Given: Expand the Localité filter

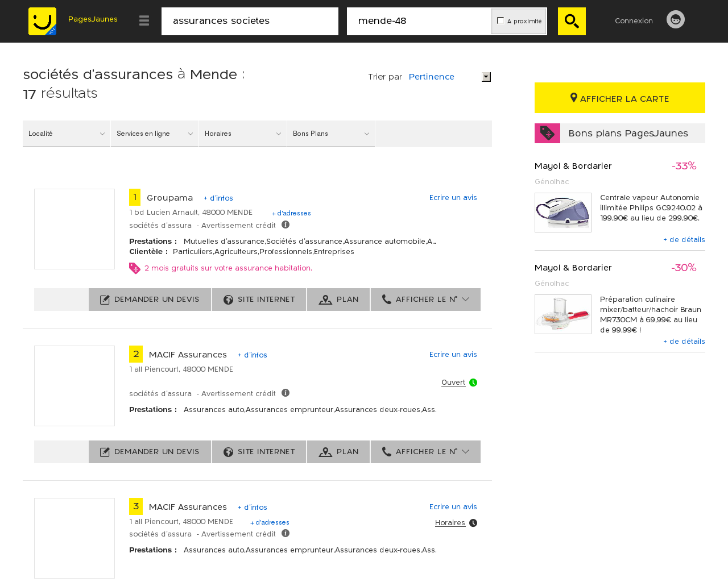Looking at the screenshot, I should [67, 134].
